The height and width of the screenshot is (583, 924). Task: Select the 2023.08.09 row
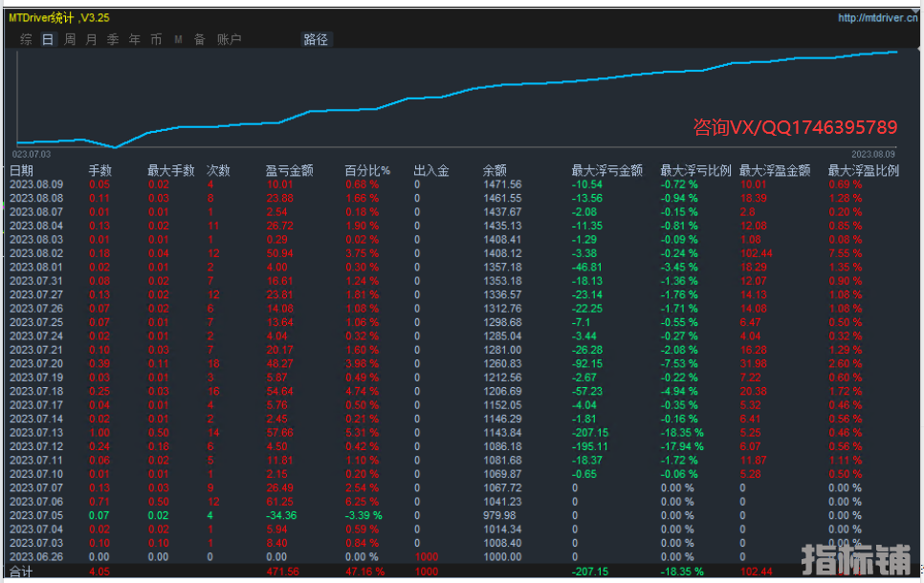35,184
